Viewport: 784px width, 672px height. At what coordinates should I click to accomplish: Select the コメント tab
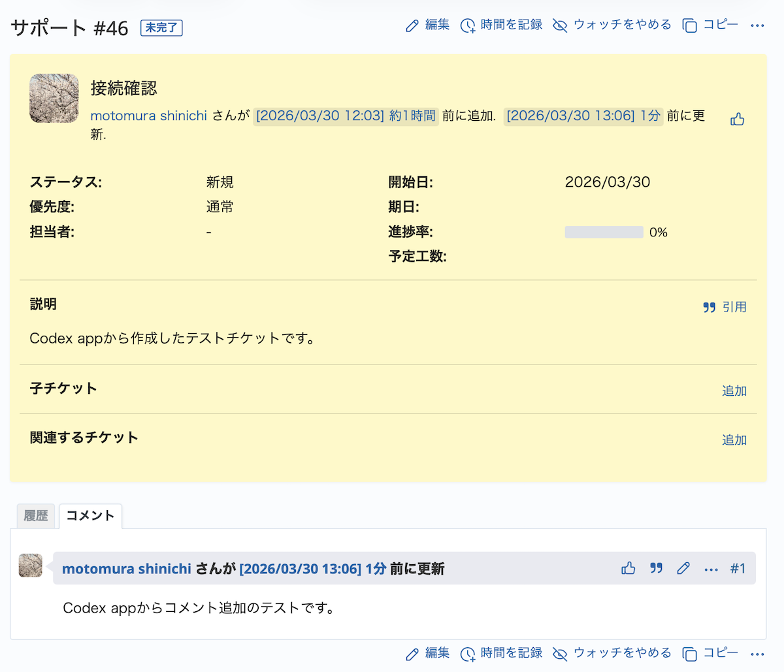[90, 516]
